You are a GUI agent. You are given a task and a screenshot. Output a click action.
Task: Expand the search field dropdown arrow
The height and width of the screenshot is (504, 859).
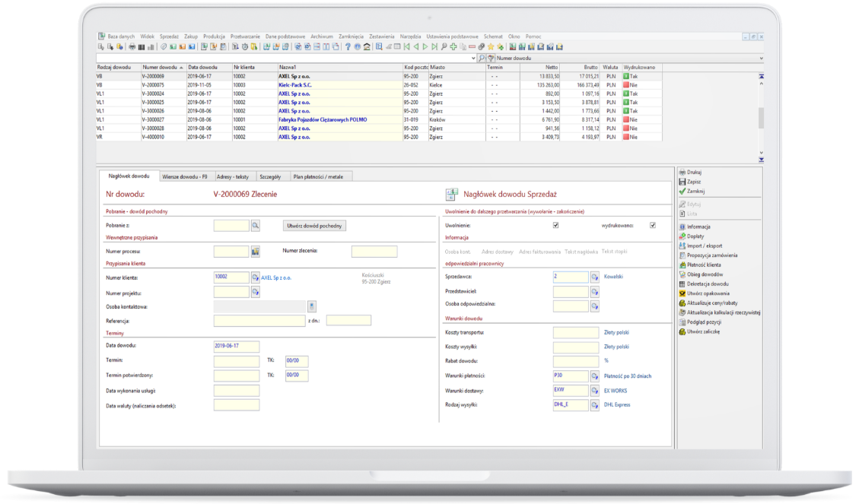pyautogui.click(x=473, y=58)
